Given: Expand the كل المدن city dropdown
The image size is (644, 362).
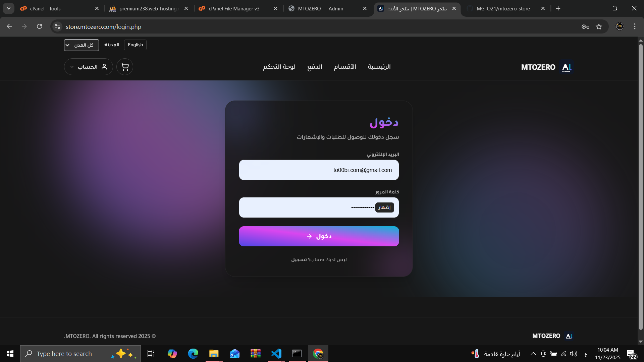Looking at the screenshot, I should coord(81,45).
